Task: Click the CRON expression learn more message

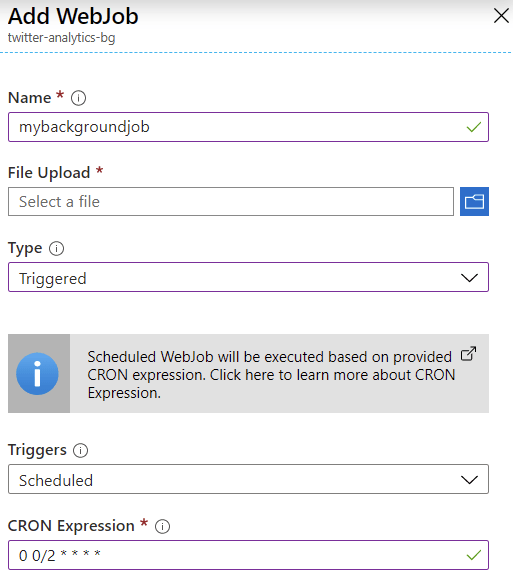Action: [x=271, y=375]
